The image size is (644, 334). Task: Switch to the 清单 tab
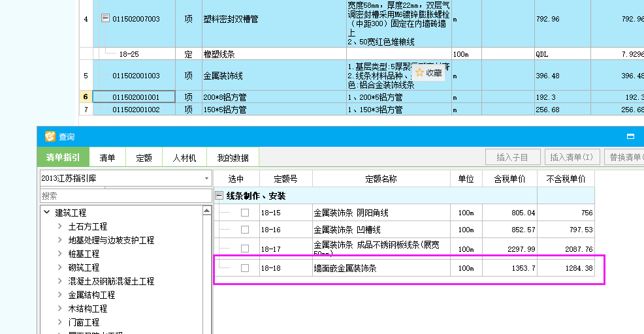[x=107, y=158]
